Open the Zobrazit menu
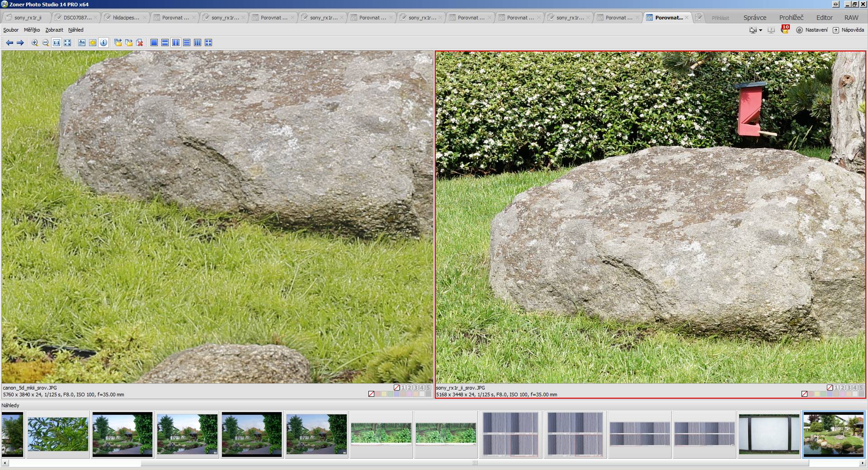The height and width of the screenshot is (470, 868). [x=54, y=30]
